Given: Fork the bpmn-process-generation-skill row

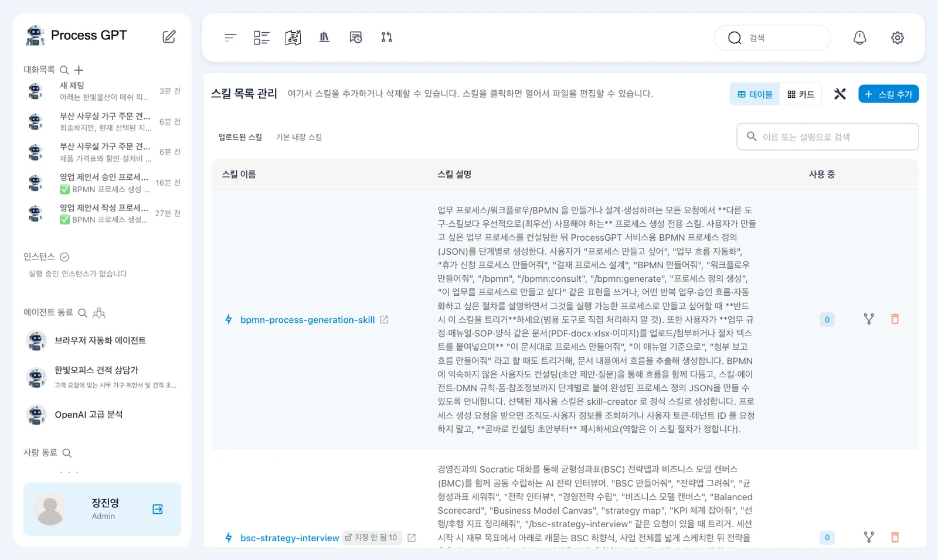Looking at the screenshot, I should pyautogui.click(x=869, y=319).
